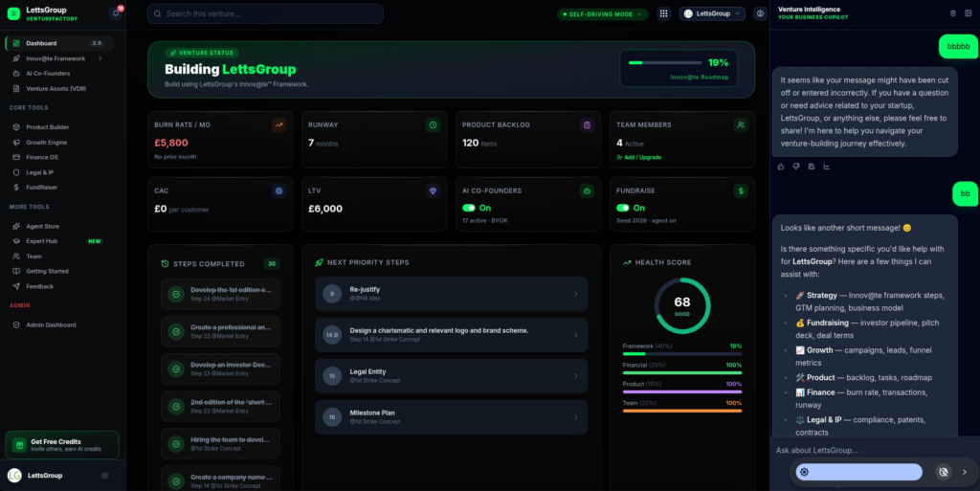The width and height of the screenshot is (980, 491).
Task: Open the user profile icon in top bar
Action: click(760, 13)
